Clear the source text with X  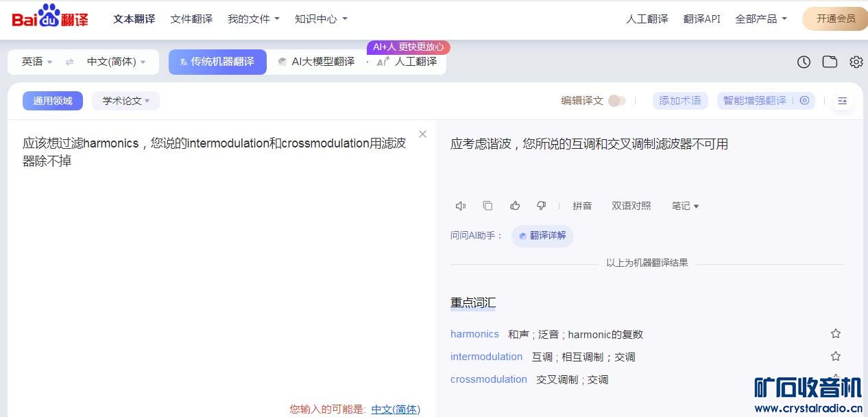click(x=422, y=134)
